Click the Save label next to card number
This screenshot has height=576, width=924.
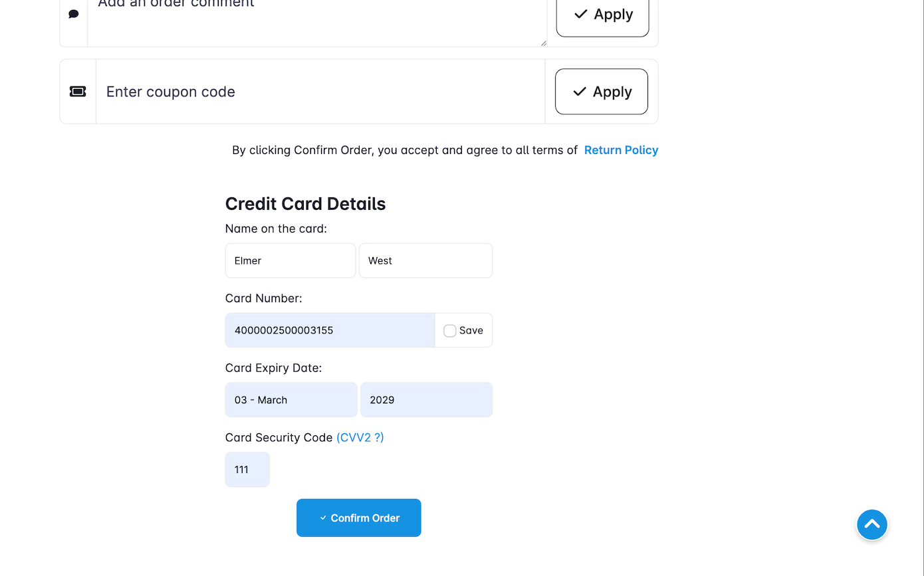[x=471, y=331]
